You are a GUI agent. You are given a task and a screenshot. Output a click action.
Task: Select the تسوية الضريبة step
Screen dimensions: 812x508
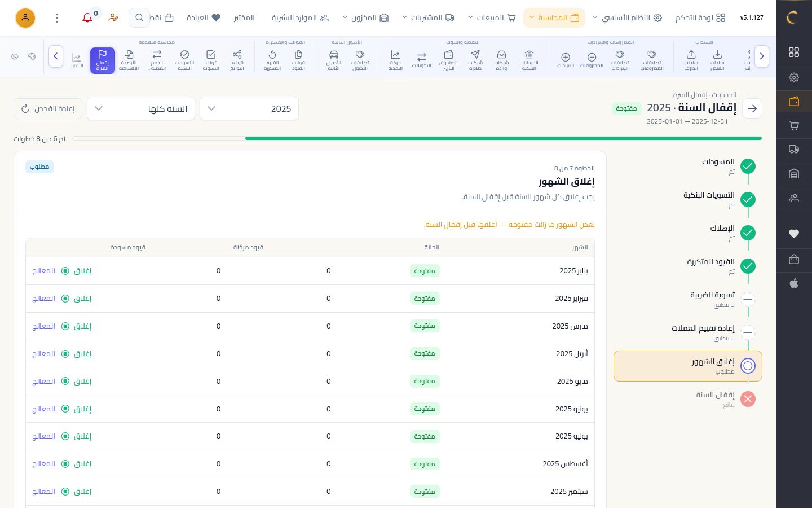(688, 299)
